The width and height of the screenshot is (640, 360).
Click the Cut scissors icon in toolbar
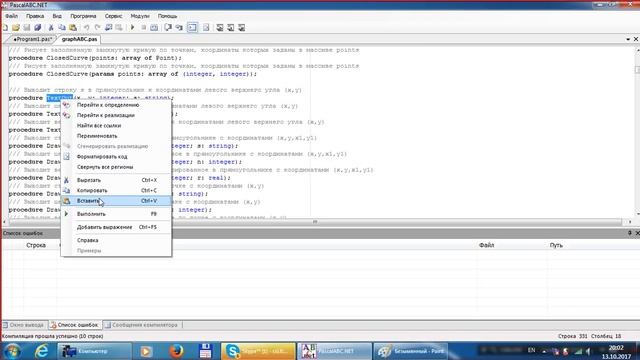click(51, 28)
